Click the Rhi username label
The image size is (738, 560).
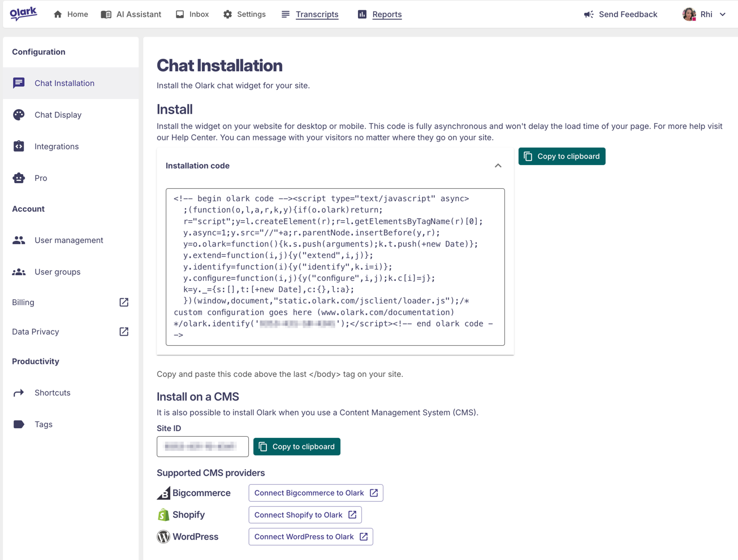coord(706,14)
